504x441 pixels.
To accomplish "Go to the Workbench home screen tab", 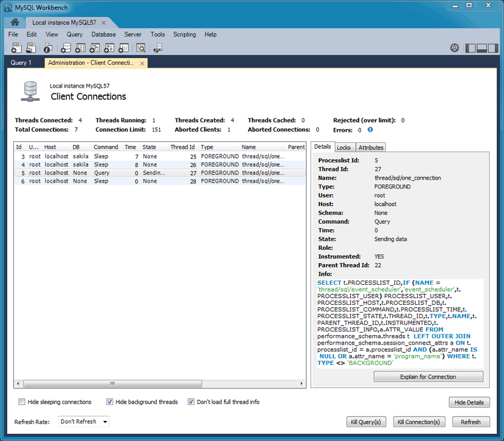I will click(x=14, y=23).
